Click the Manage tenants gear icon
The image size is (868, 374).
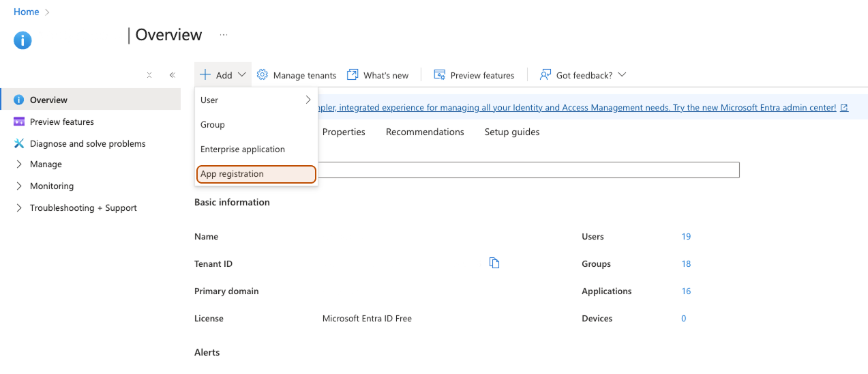(x=263, y=75)
